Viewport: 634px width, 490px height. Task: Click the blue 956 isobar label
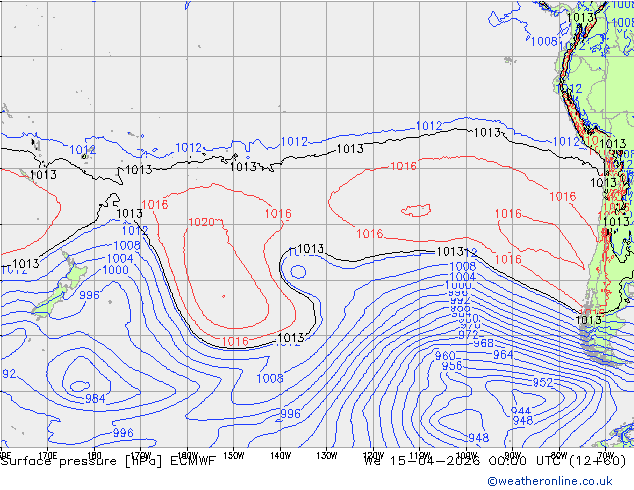[x=452, y=366]
